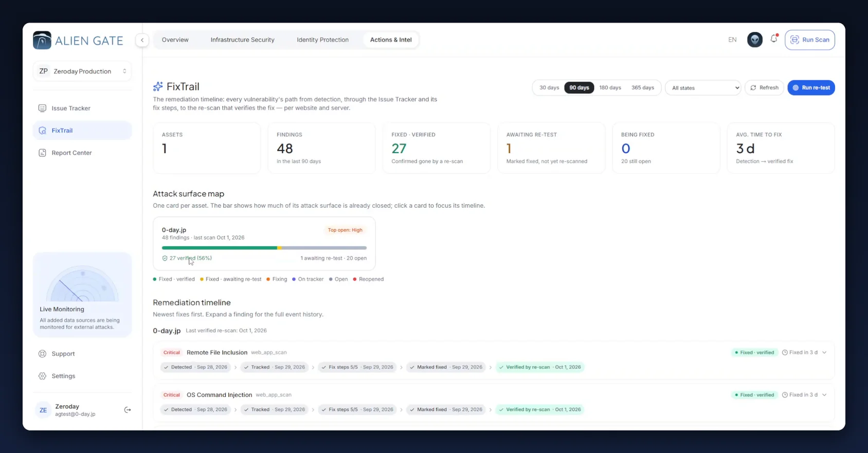The height and width of the screenshot is (453, 868).
Task: Click the 'Reopened' legend entry
Action: point(368,279)
